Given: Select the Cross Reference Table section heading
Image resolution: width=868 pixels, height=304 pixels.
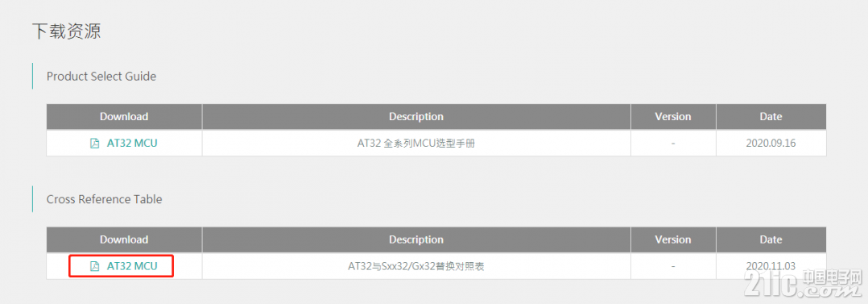Looking at the screenshot, I should (104, 199).
